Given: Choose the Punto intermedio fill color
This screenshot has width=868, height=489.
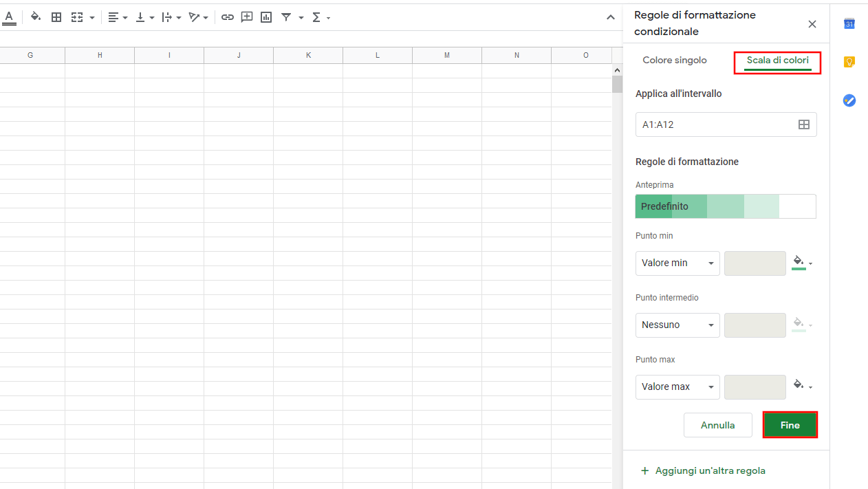Looking at the screenshot, I should coord(802,325).
